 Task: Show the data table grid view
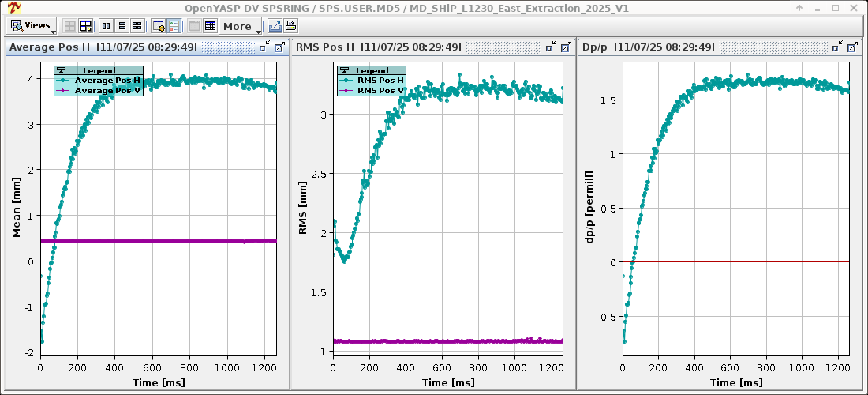pos(210,26)
